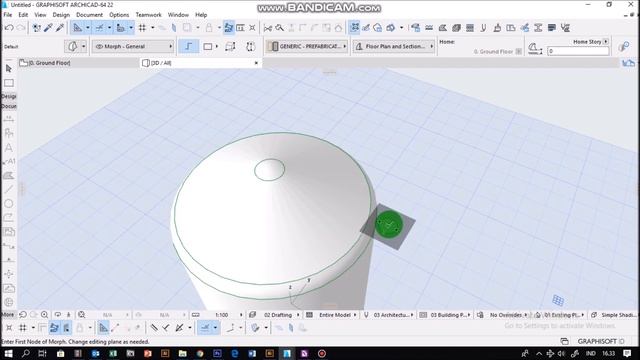Click the Home Story elevation input field

(x=578, y=51)
